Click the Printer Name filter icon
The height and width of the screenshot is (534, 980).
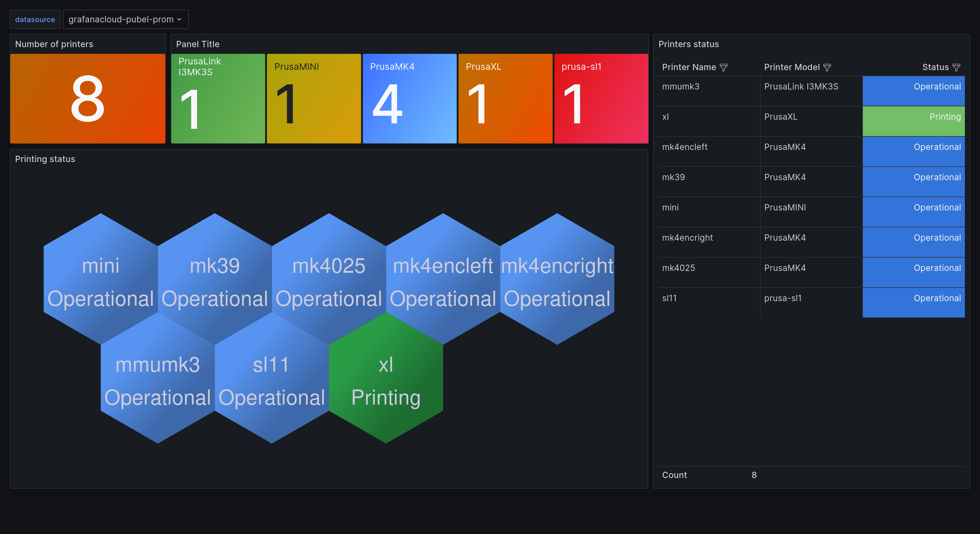coord(724,68)
